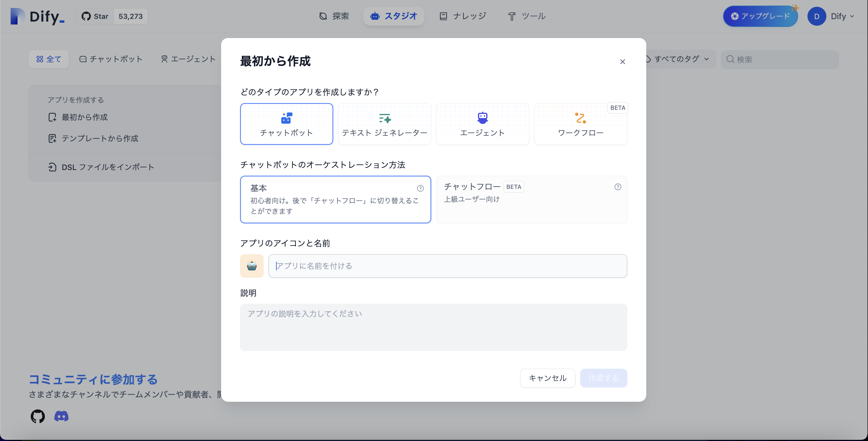
Task: Open the Discord icon at page bottom
Action: 61,416
